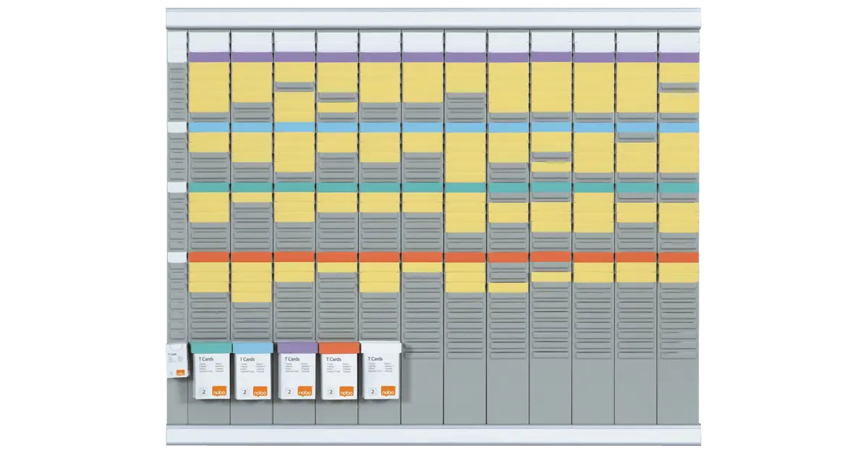
Task: Select the teal header of the T Cards pack
Action: click(210, 347)
